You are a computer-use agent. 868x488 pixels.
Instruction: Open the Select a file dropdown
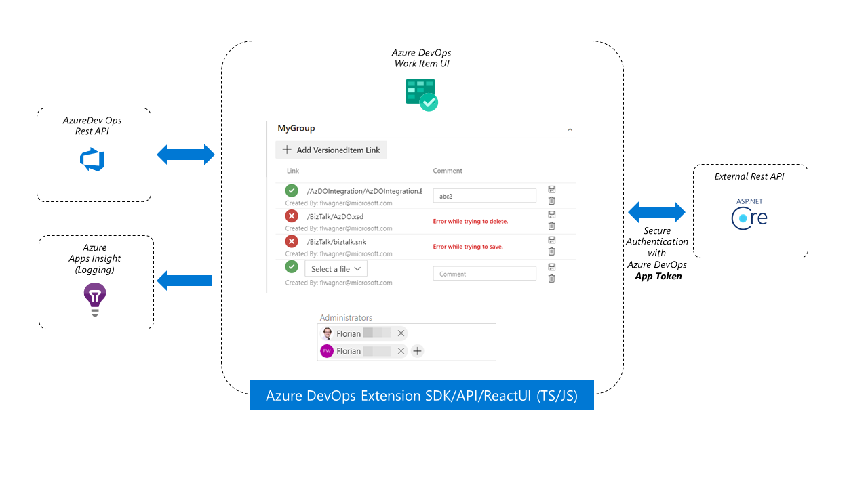pyautogui.click(x=336, y=269)
